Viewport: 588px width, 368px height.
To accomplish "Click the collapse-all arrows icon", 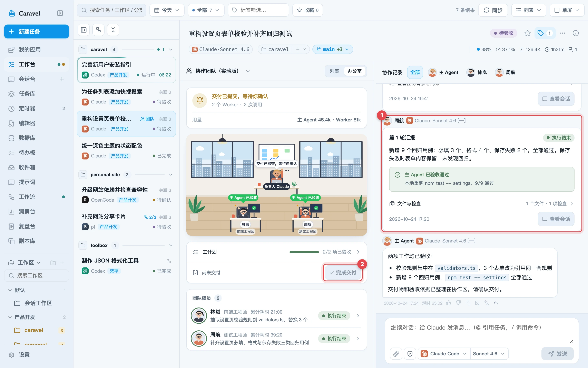I will (x=113, y=30).
